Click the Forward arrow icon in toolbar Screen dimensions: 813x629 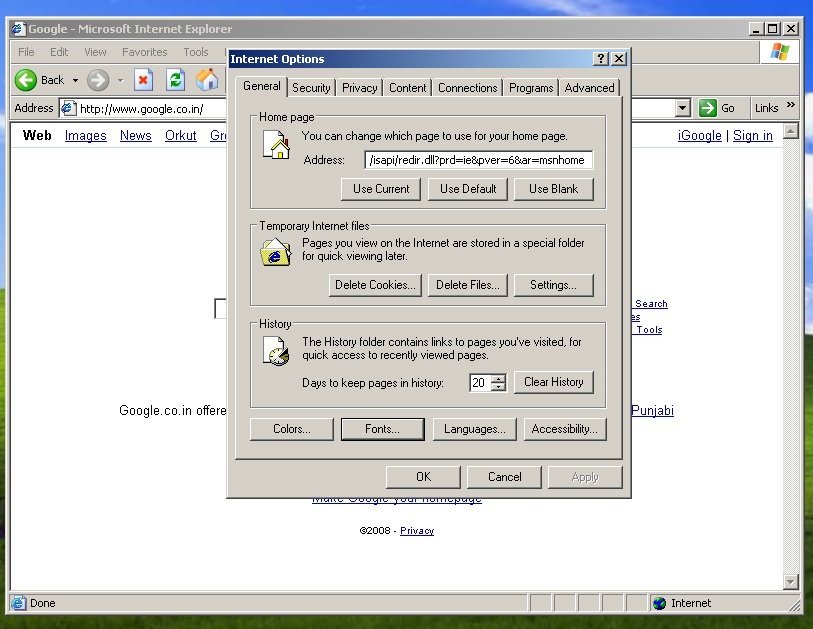click(97, 80)
